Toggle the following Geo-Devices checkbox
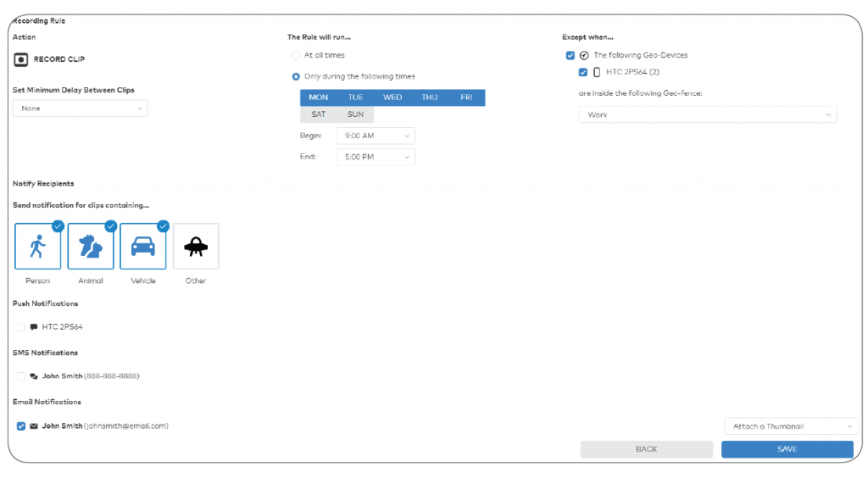This screenshot has height=478, width=868. click(570, 56)
